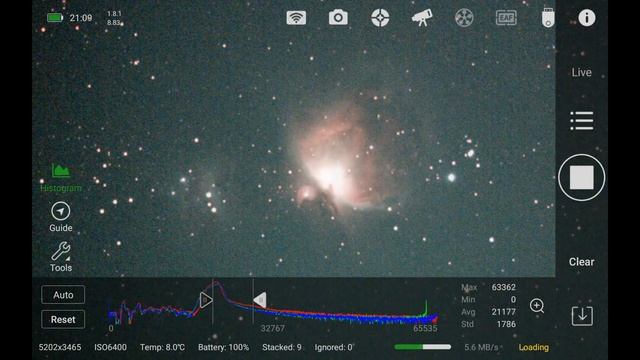Image resolution: width=640 pixels, height=360 pixels.
Task: Click the Stacked: 9 status text
Action: coord(282,347)
